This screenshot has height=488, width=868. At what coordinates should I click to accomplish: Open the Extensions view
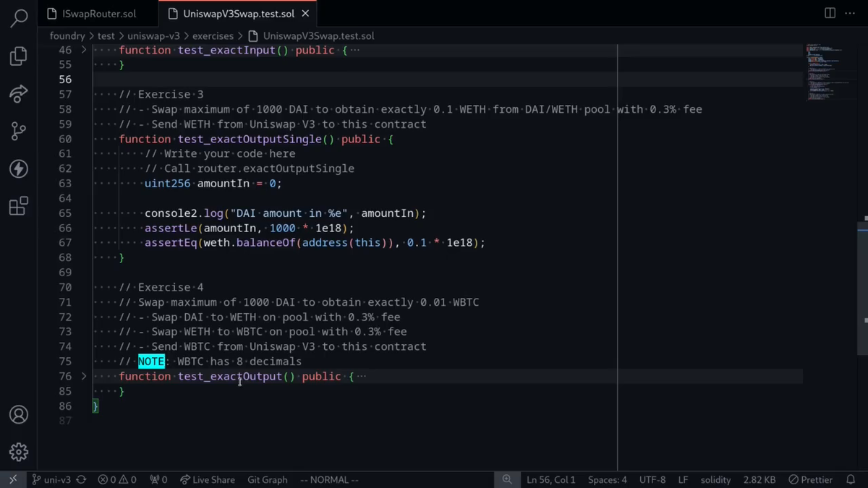coord(19,206)
